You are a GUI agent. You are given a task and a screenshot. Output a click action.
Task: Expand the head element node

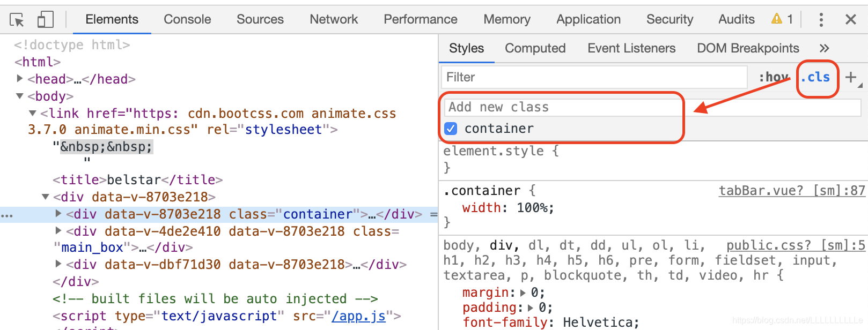coord(20,79)
